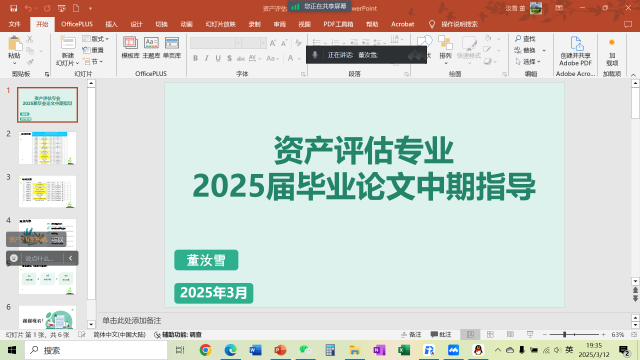Screen dimensions: 640x360
Task: Switch to Reading view icon
Action: [x=510, y=335]
